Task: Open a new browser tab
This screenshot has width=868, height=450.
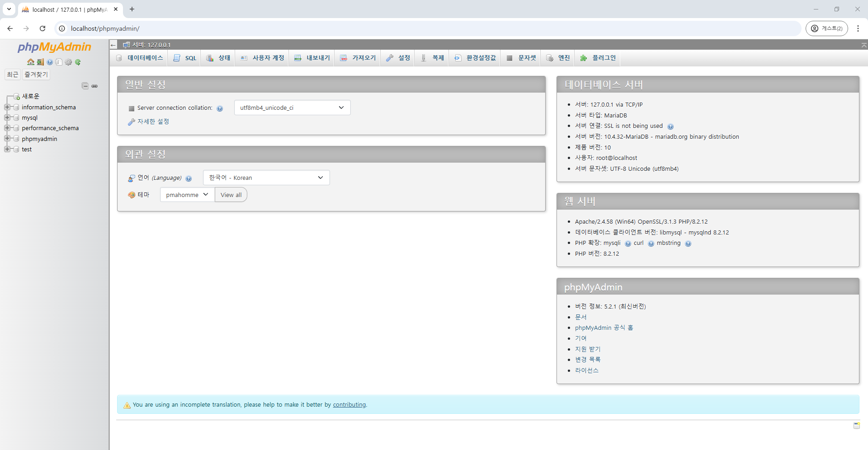Action: pos(132,9)
